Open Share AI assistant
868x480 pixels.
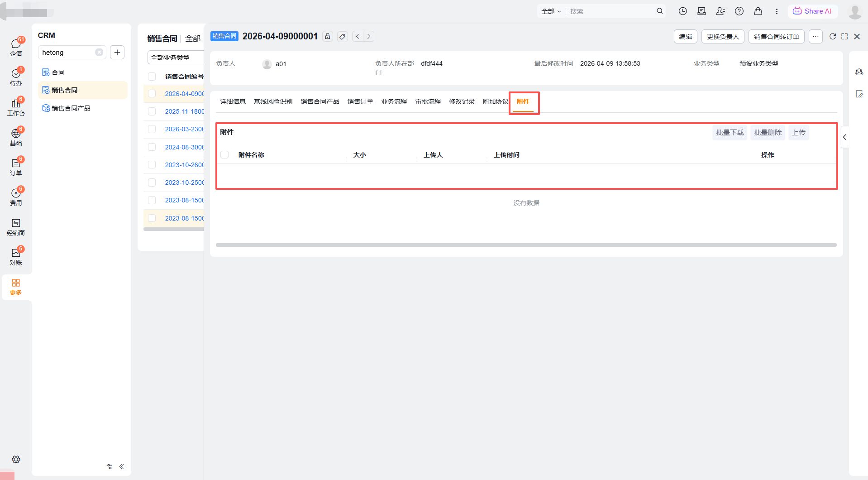813,11
